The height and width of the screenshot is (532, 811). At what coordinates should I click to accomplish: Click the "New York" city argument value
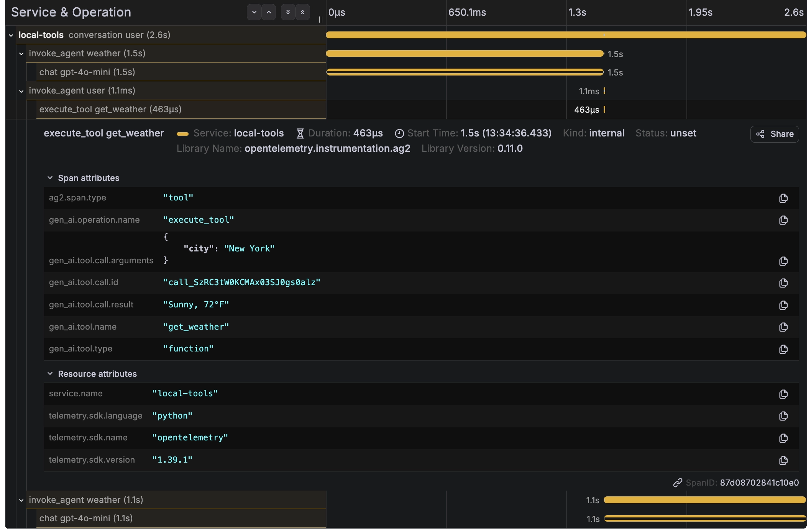click(x=250, y=248)
